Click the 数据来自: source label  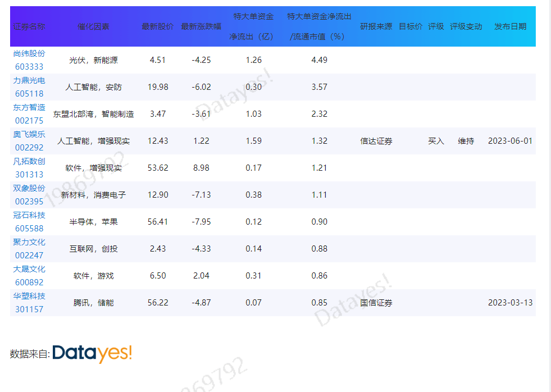pyautogui.click(x=30, y=354)
